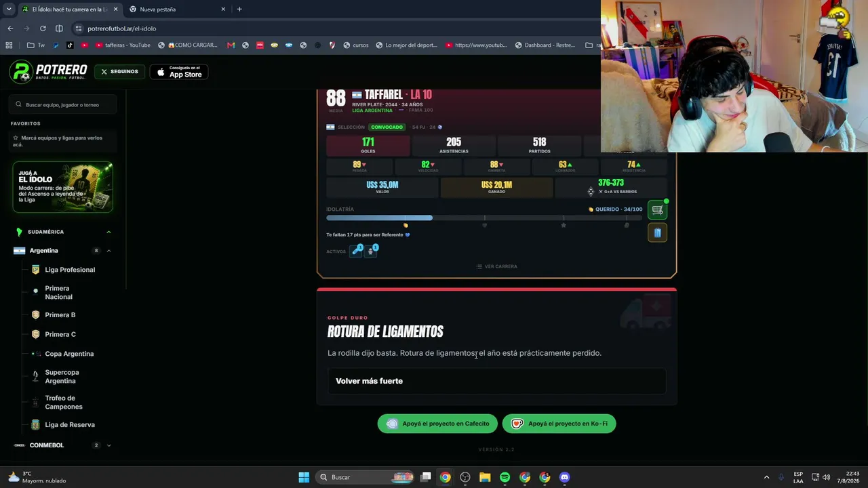View site information for potrerofutbol.ar
The image size is (868, 488).
(79, 28)
